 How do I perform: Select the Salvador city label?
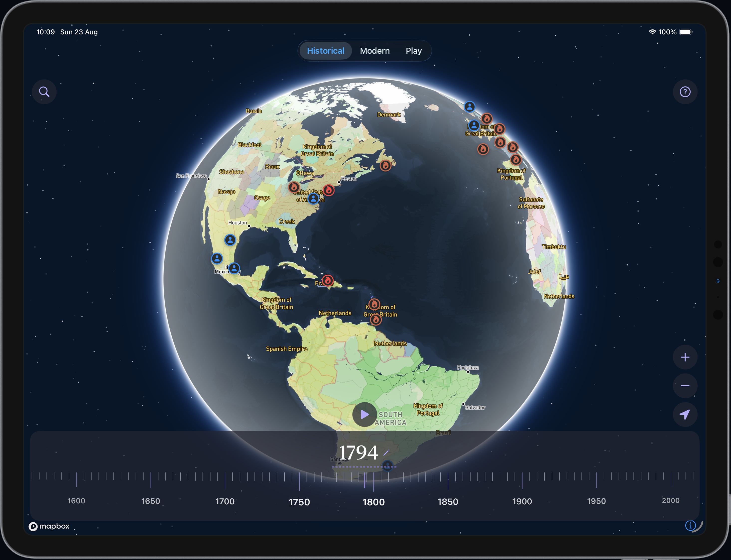click(475, 407)
